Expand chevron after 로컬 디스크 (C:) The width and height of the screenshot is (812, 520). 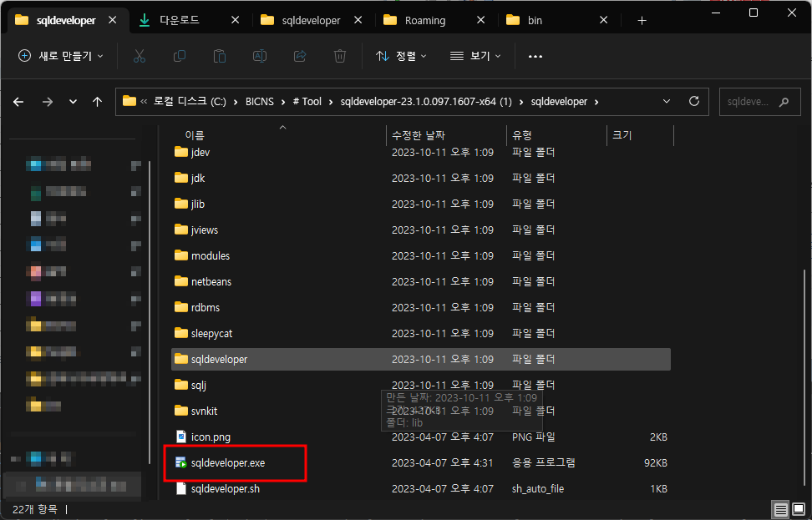pos(236,102)
